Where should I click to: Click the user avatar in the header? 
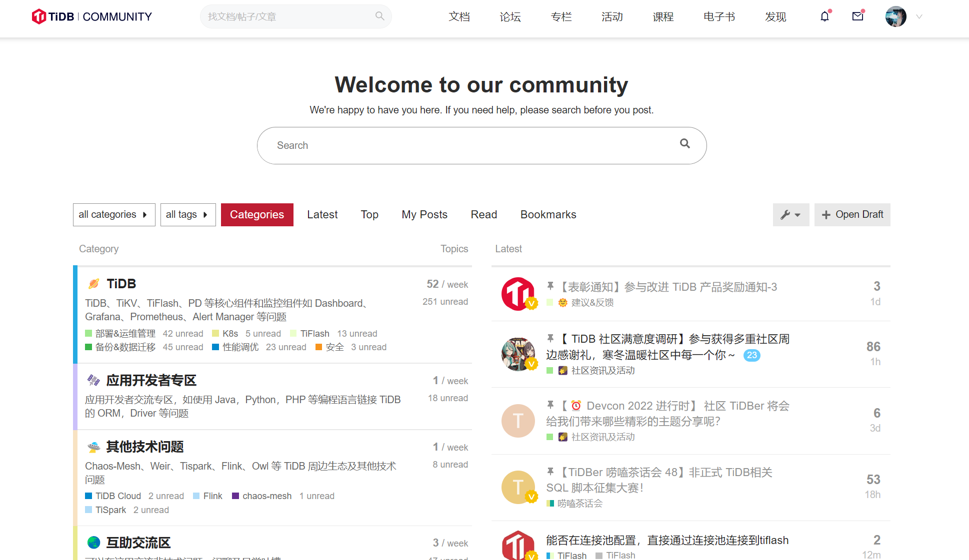895,16
